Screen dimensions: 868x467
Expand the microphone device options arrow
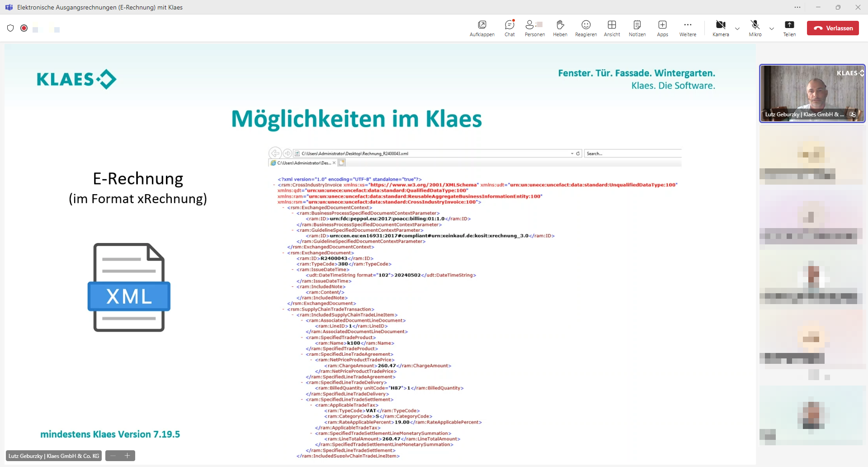[772, 29]
